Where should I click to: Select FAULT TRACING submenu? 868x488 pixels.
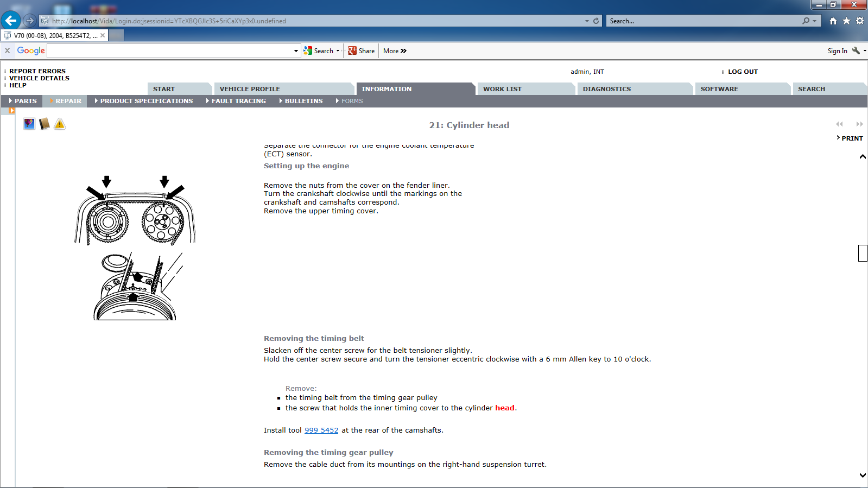click(238, 101)
